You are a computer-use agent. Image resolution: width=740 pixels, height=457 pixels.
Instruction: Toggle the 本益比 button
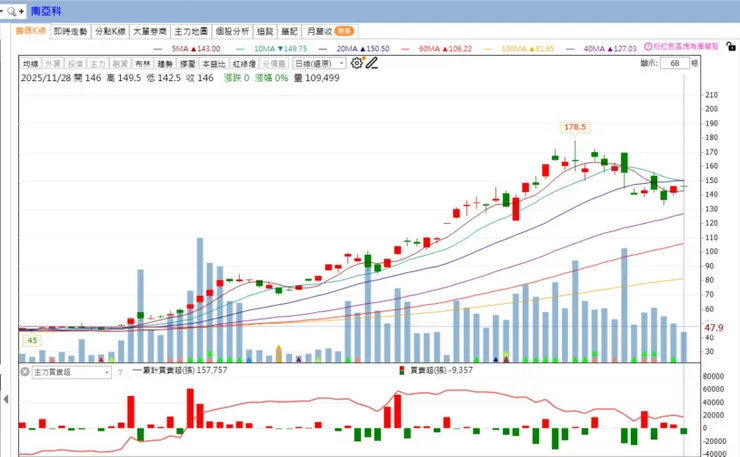pos(214,63)
